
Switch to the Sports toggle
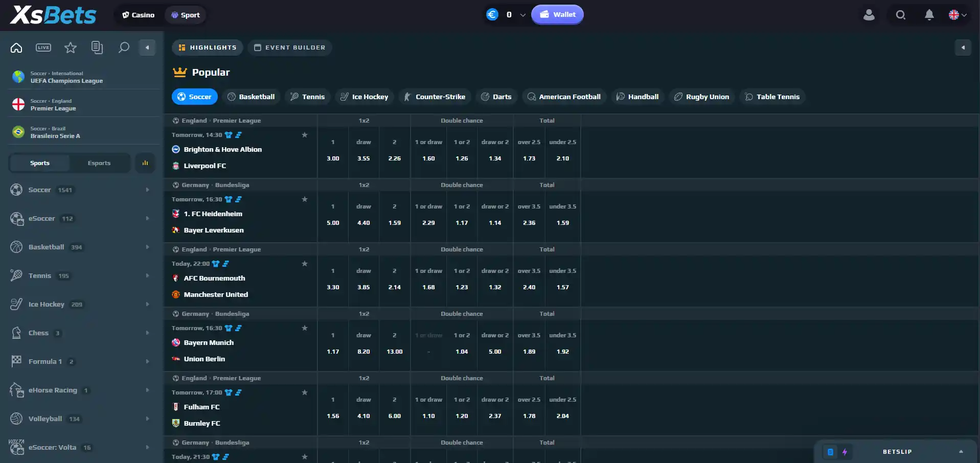[40, 163]
